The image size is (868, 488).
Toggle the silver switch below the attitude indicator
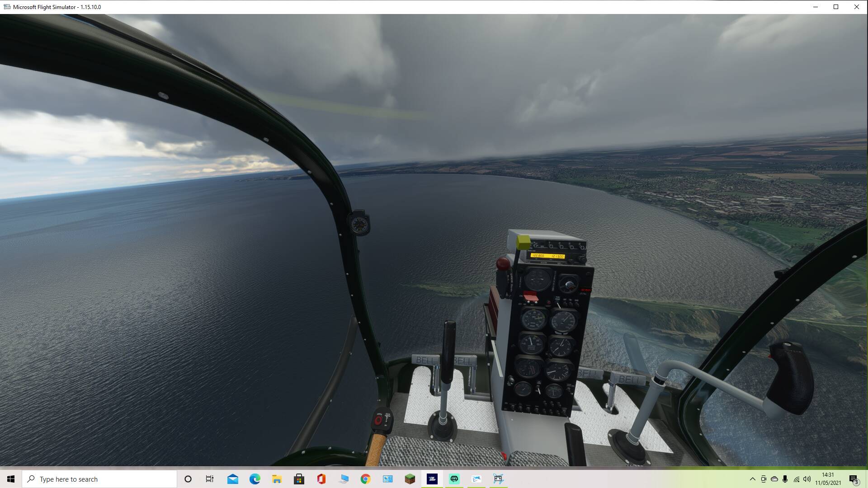pos(559,305)
